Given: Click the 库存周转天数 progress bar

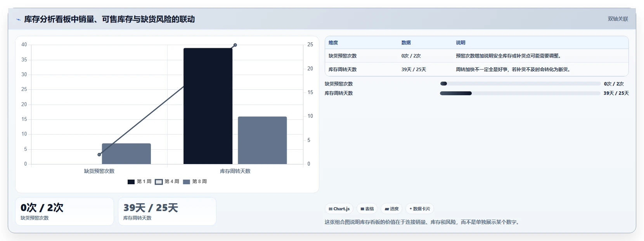Looking at the screenshot, I should 520,93.
